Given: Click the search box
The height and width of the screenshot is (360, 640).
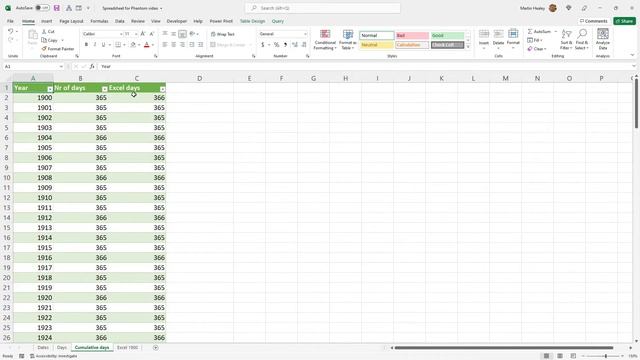Looking at the screenshot, I should coord(322,8).
